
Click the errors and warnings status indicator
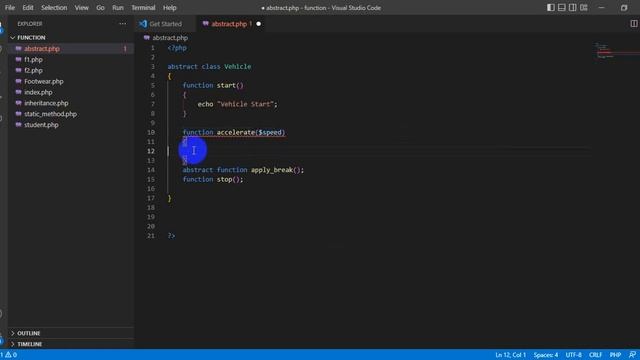point(9,355)
